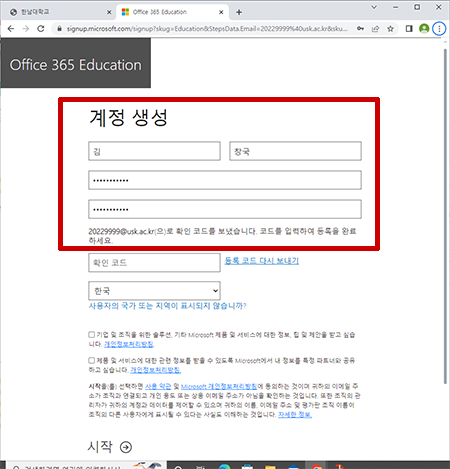Bookmark this page with the star icon
Viewport: 450px width, 469px height.
[390, 29]
